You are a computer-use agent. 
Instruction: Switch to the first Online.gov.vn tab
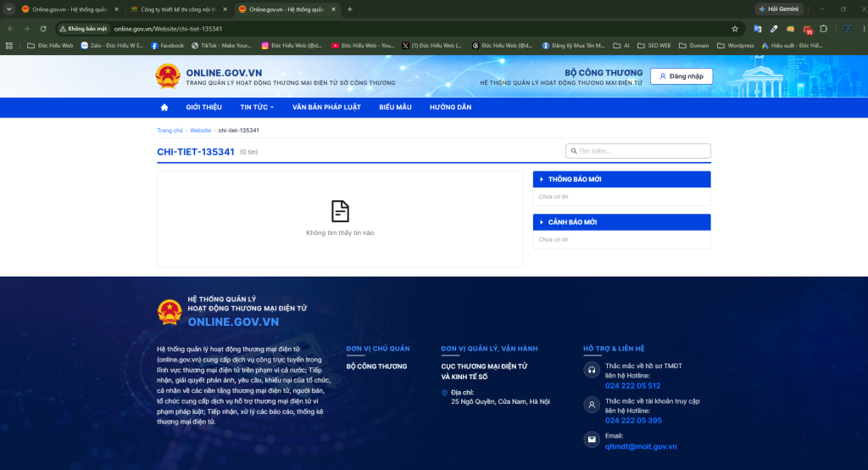click(x=70, y=9)
